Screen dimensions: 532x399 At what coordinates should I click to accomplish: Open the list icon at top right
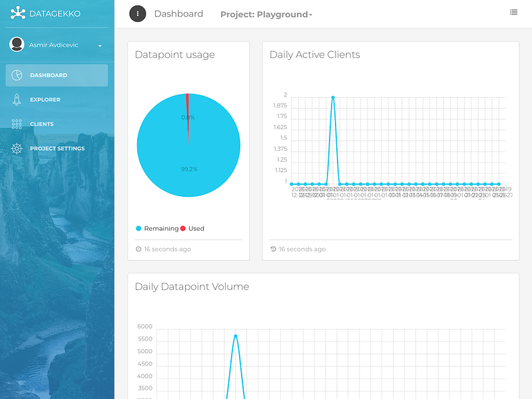[513, 12]
